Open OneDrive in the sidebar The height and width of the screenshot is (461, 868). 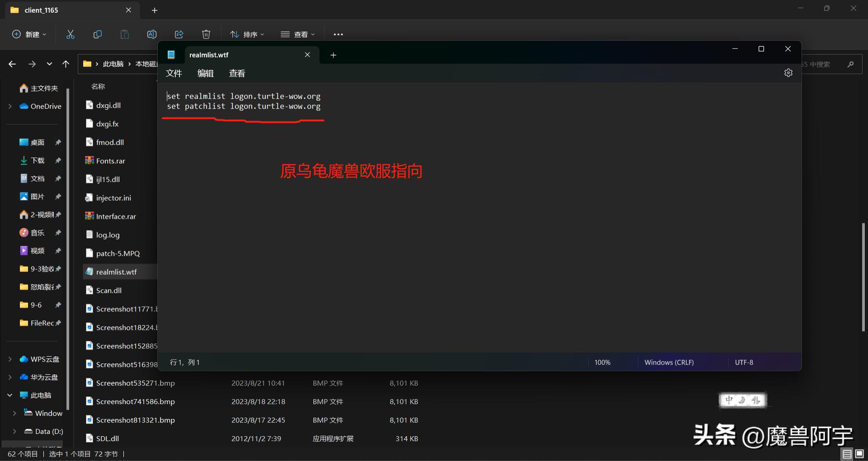41,106
